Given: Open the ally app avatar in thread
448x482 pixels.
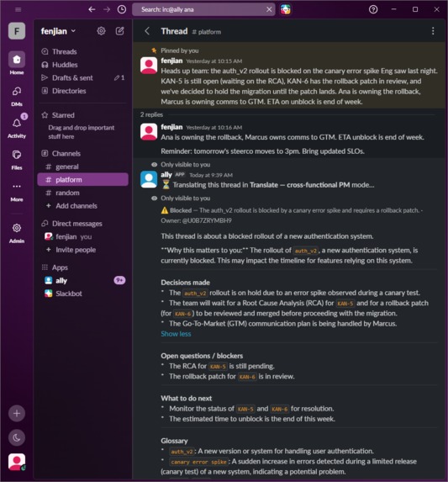Looking at the screenshot, I should [x=149, y=179].
